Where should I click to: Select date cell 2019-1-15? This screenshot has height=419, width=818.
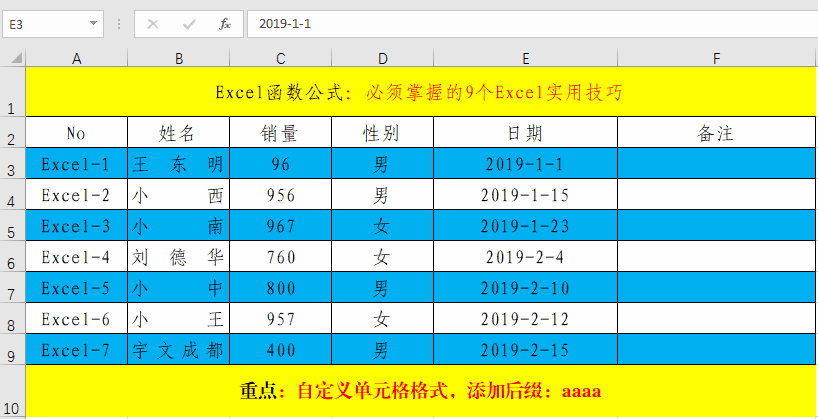tap(525, 194)
